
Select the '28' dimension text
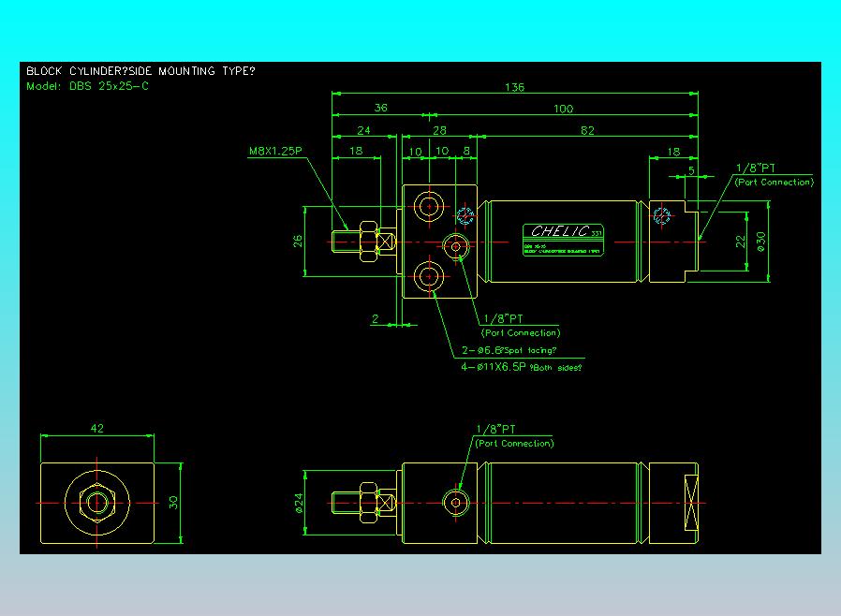(439, 130)
